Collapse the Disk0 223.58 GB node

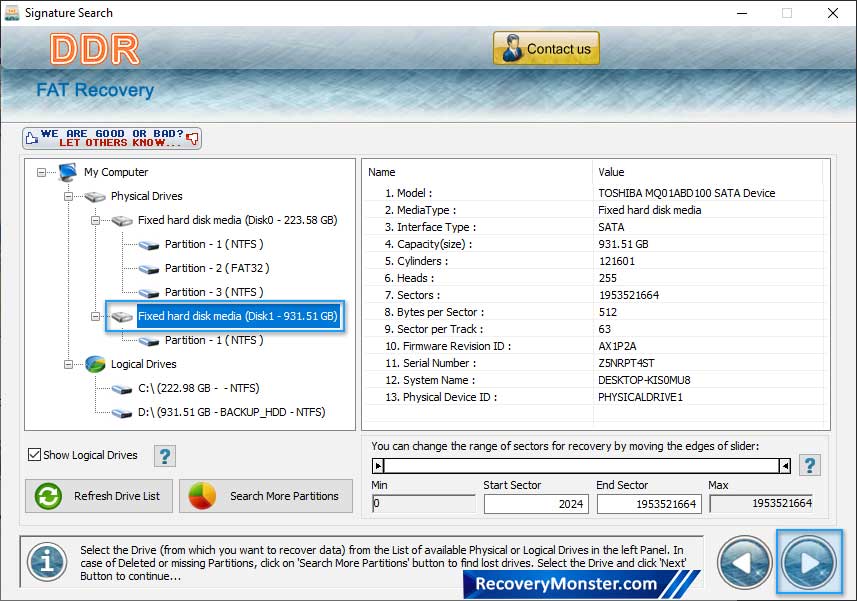point(96,220)
